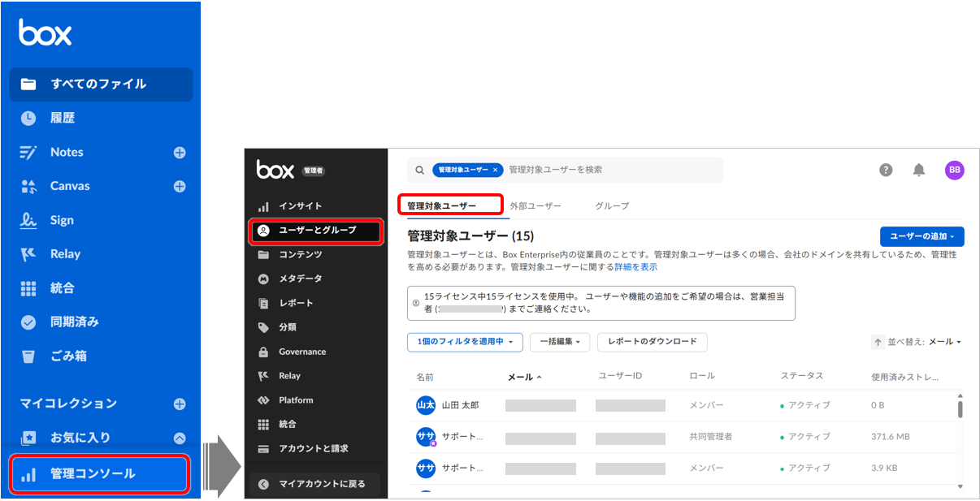The height and width of the screenshot is (501, 980).
Task: Click the box logo in the blue sidebar
Action: [46, 32]
